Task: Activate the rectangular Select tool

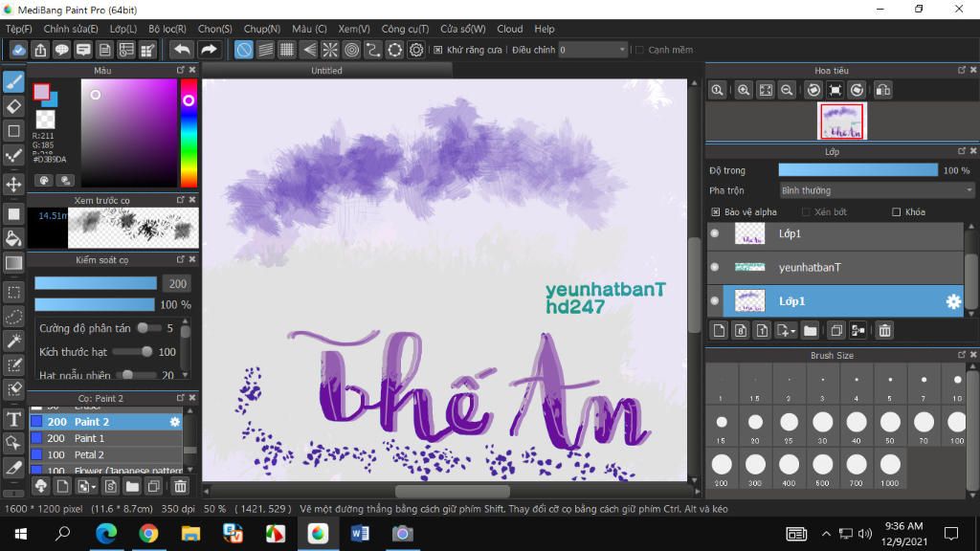Action: [13, 293]
